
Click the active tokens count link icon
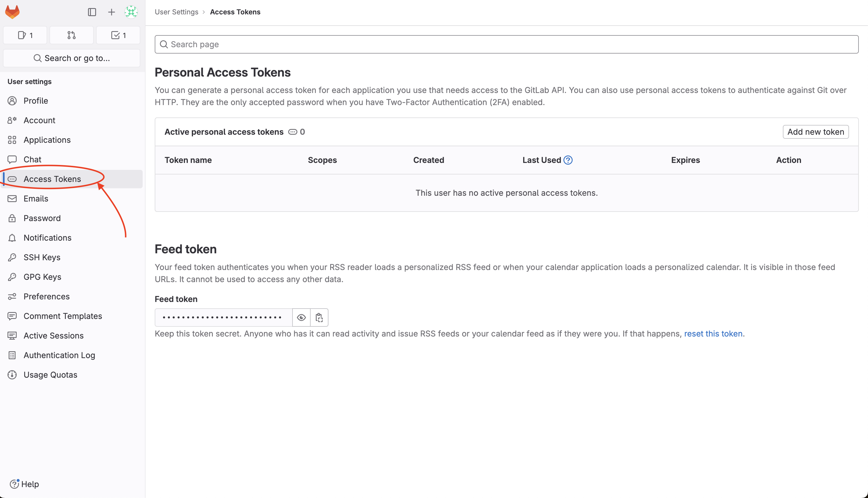coord(293,132)
